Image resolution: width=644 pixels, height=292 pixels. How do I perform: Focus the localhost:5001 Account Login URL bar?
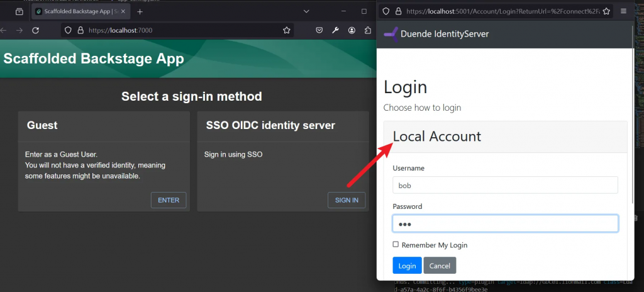point(502,11)
